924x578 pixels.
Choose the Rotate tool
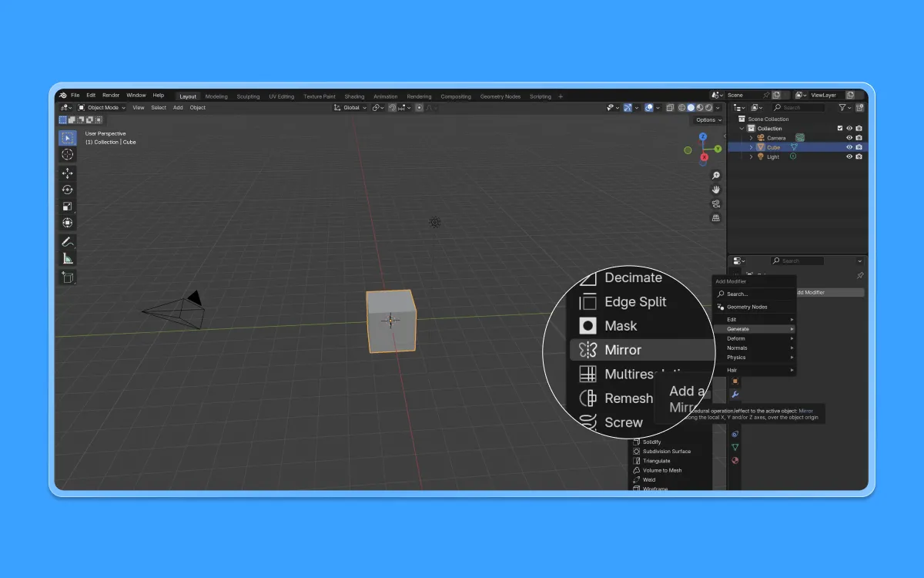click(68, 190)
